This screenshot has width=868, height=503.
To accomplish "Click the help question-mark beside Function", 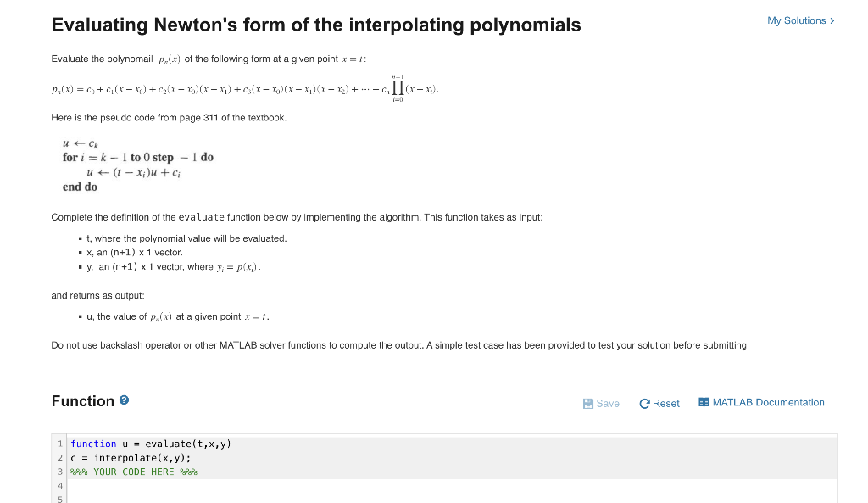I will [125, 400].
